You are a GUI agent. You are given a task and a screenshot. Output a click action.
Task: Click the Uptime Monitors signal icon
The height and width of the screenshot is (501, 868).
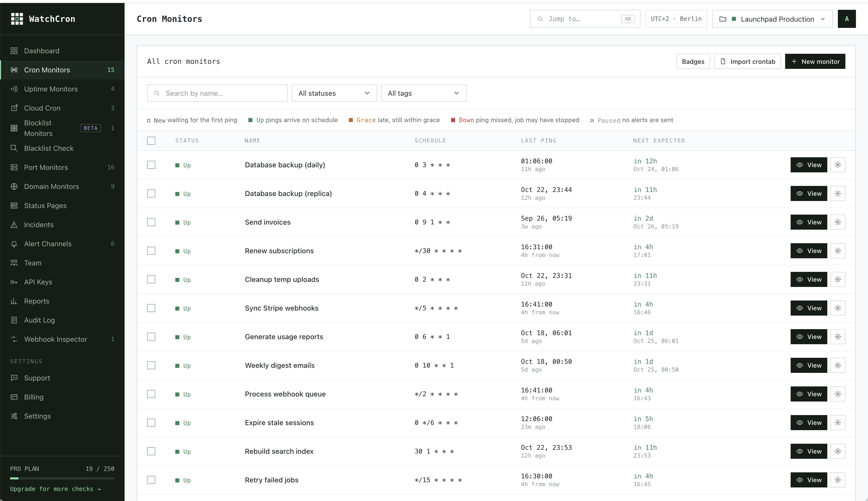pyautogui.click(x=14, y=89)
